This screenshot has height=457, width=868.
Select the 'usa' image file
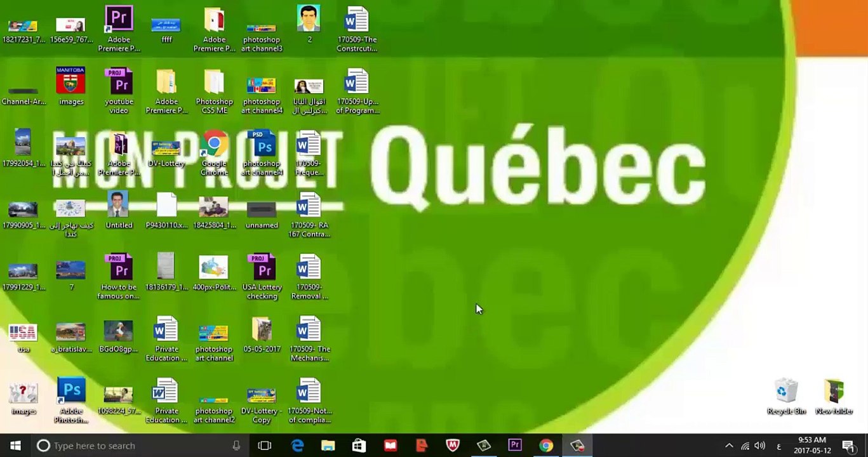coord(23,339)
